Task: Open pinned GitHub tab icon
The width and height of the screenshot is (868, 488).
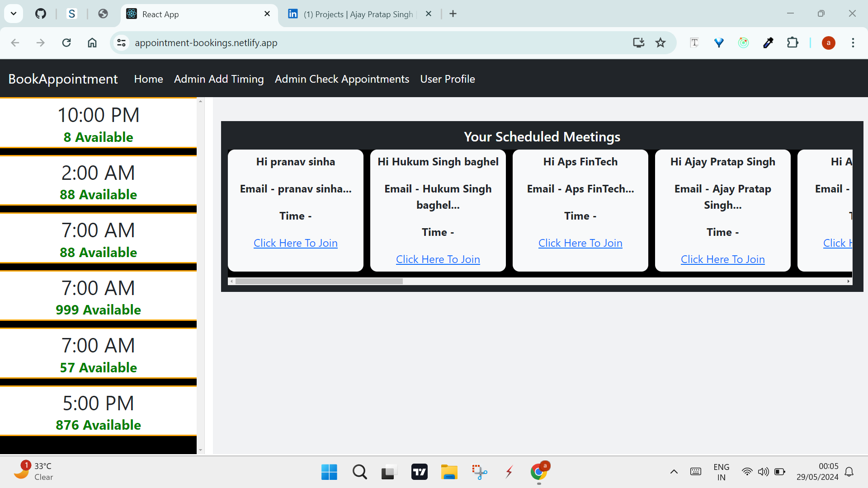Action: pyautogui.click(x=41, y=14)
